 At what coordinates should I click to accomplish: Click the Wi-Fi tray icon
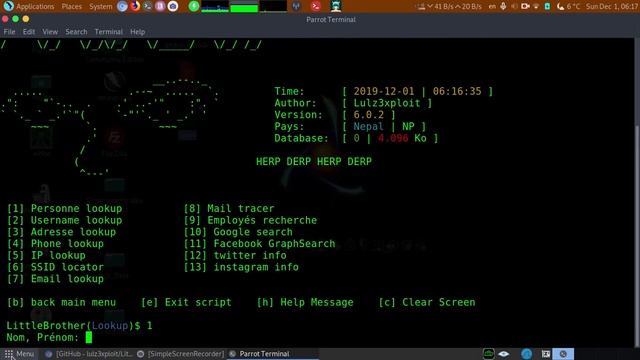click(x=536, y=7)
